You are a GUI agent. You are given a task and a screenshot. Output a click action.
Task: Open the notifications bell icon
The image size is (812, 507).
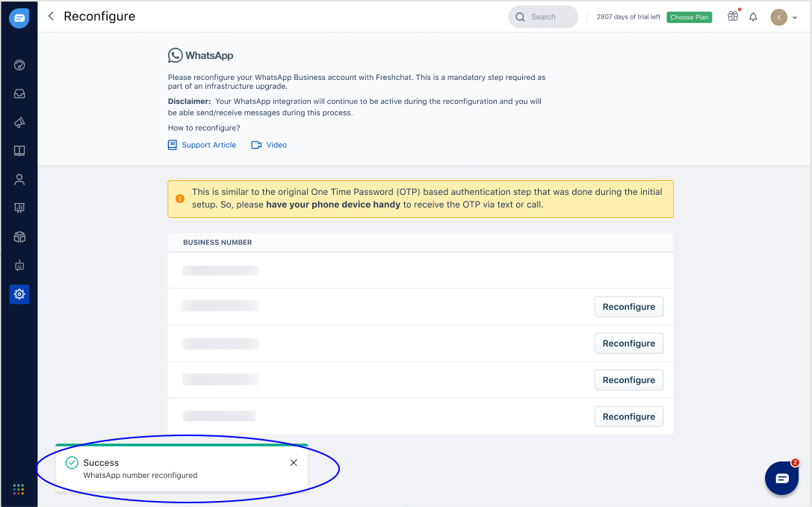pos(753,17)
